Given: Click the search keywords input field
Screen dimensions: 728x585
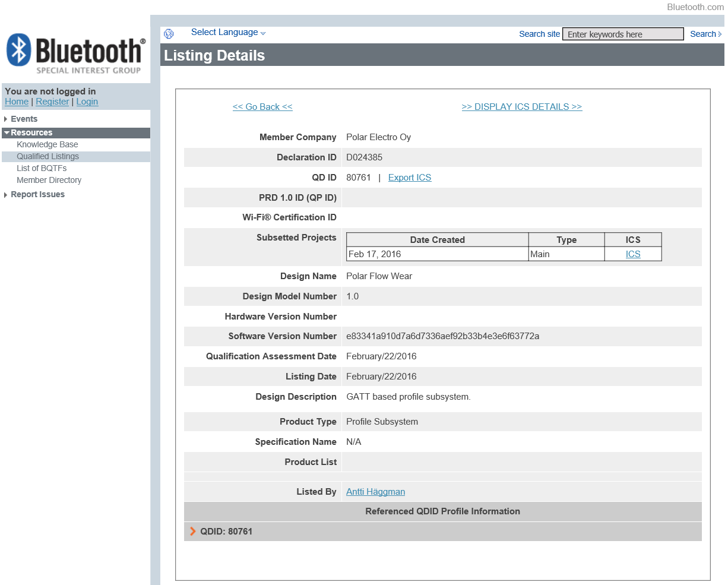Looking at the screenshot, I should [623, 34].
